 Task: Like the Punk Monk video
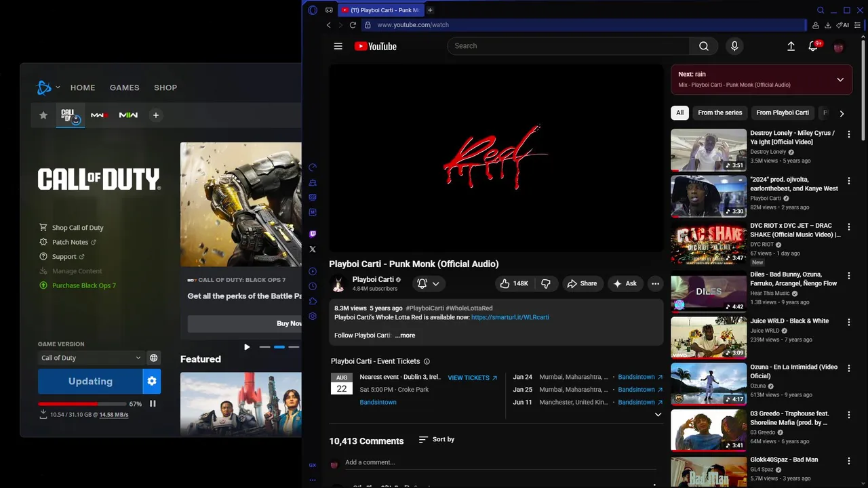[x=513, y=283]
